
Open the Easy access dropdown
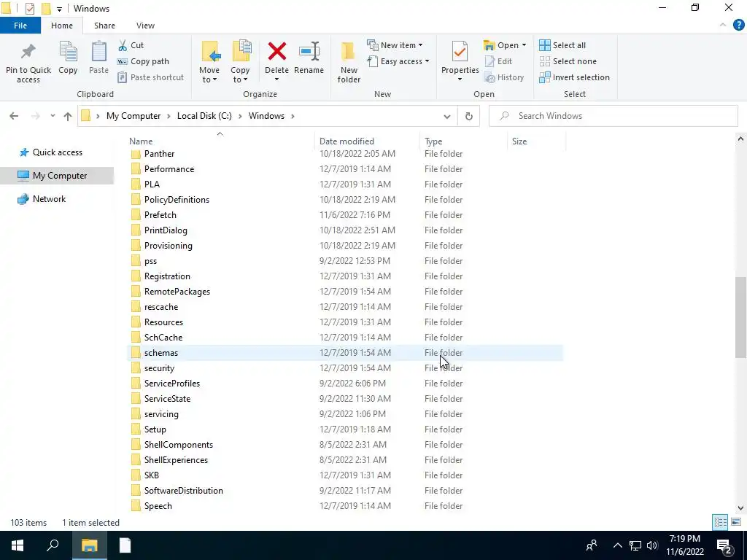tap(398, 61)
